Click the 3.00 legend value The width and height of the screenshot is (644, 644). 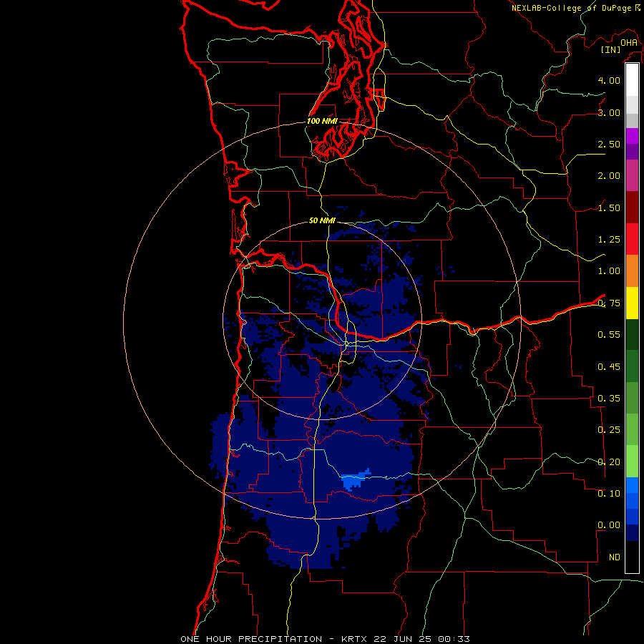click(609, 112)
